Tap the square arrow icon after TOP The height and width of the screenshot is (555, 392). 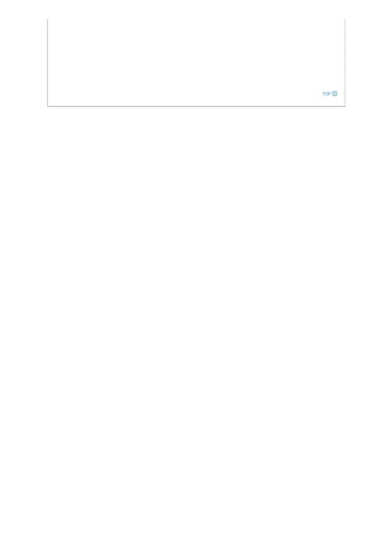coord(335,94)
